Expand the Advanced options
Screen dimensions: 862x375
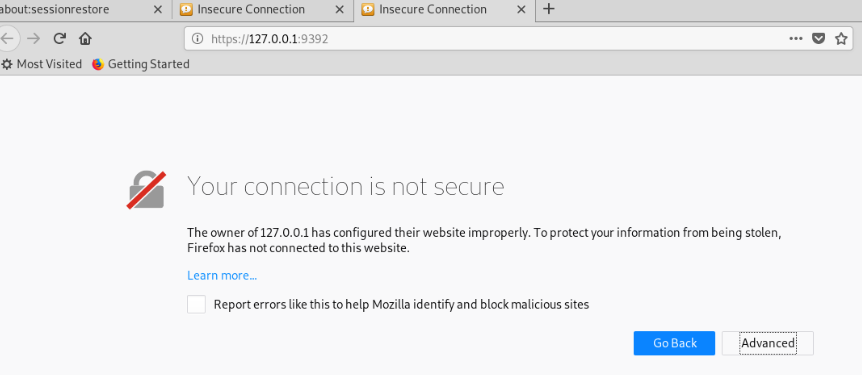[767, 343]
